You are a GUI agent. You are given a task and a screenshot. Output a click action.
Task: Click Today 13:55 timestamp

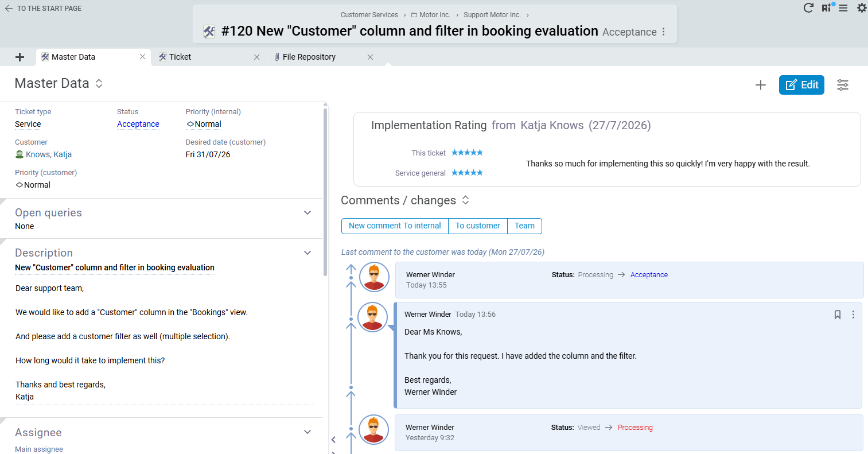tap(426, 285)
